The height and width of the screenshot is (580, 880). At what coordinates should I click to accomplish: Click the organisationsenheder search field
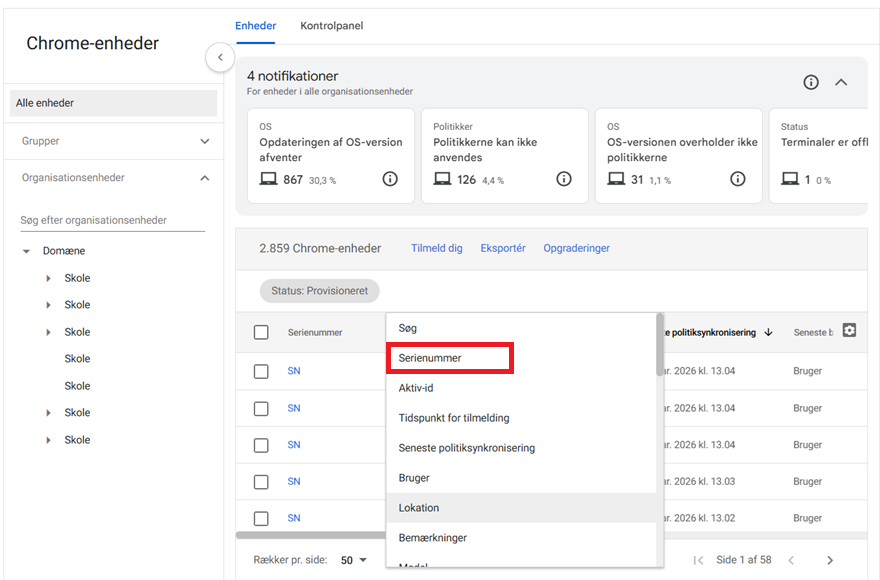coord(112,220)
